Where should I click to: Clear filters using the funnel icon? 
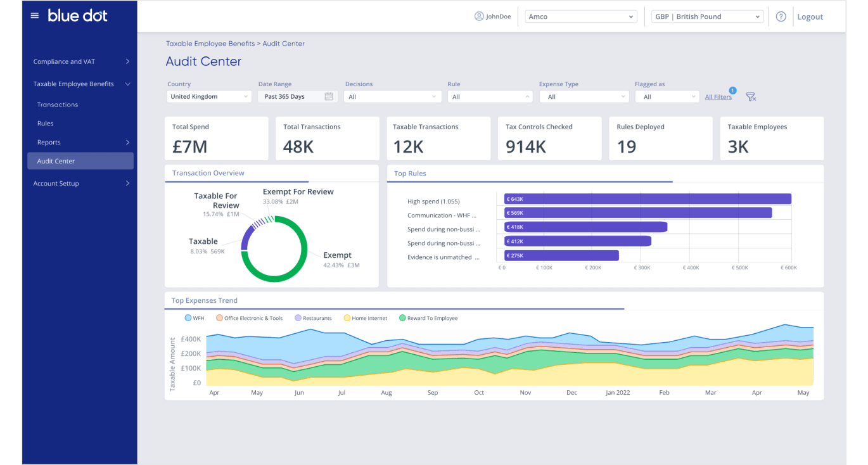click(751, 97)
